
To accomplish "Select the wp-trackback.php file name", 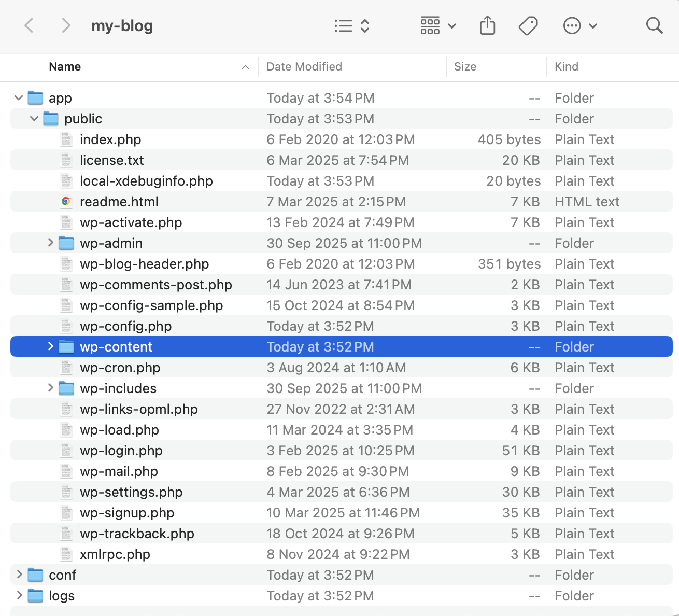I will click(137, 534).
